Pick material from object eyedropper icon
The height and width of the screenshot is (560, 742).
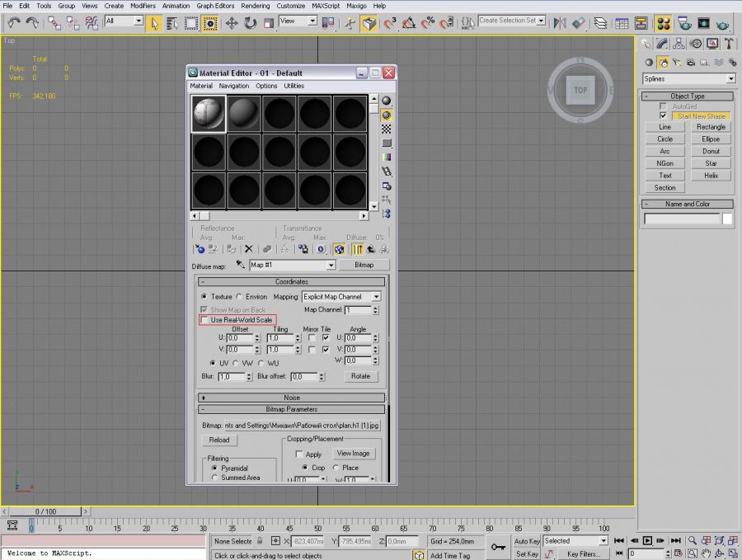(x=241, y=265)
